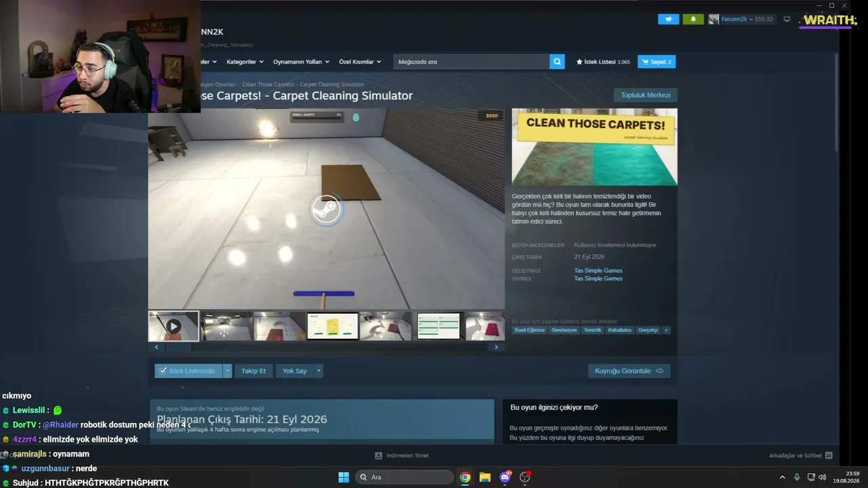The image size is (868, 488).
Task: Expand the Yok Say dropdown arrow
Action: 318,371
